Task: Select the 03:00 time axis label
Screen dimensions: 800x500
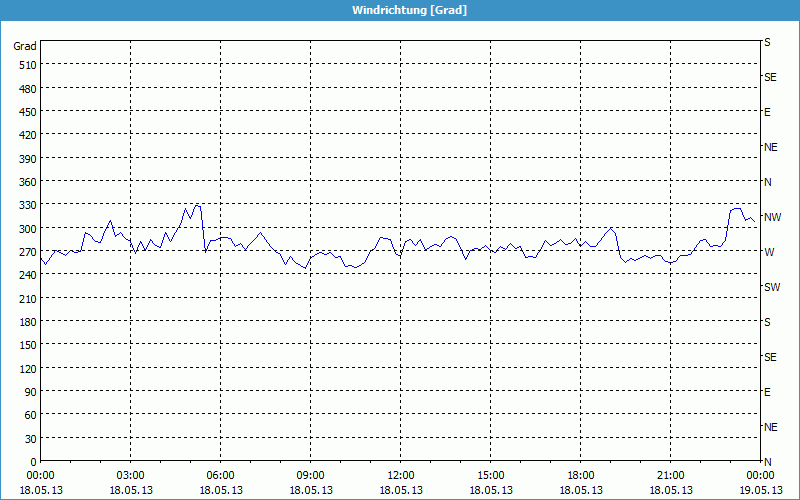Action: [x=130, y=475]
